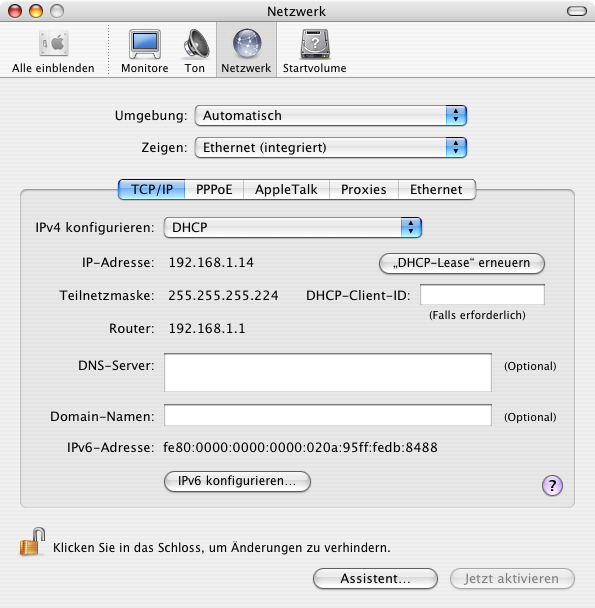The height and width of the screenshot is (608, 595).
Task: Select the Netzwerk toolbar icon
Action: coord(246,52)
